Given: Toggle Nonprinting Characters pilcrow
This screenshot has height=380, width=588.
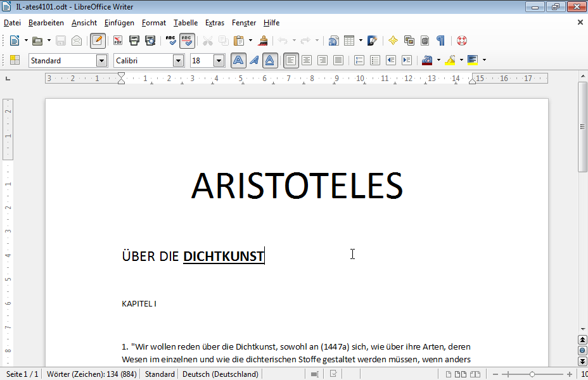Looking at the screenshot, I should [440, 41].
